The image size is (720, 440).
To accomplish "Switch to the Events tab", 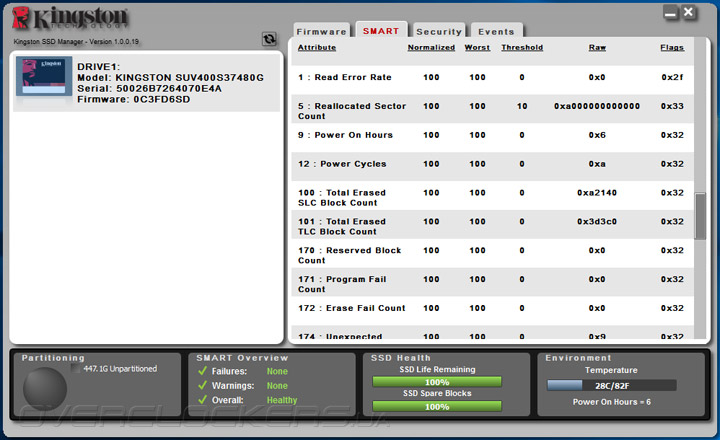I will coord(496,31).
